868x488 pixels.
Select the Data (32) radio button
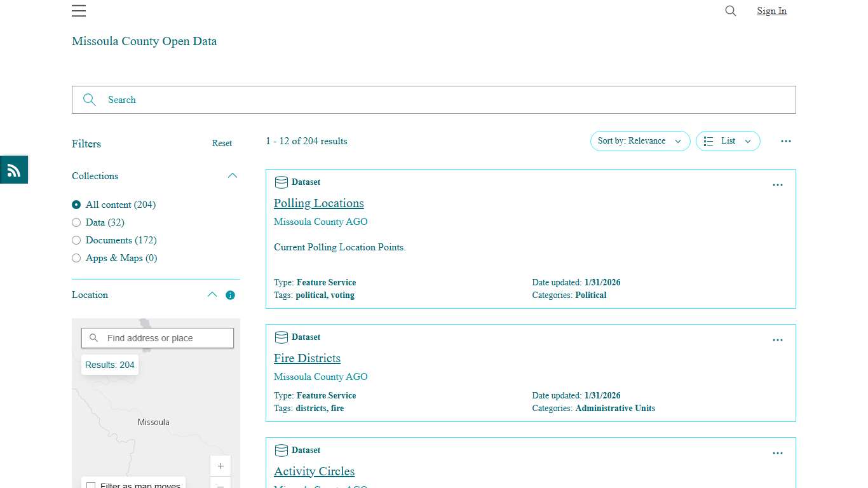(76, 222)
